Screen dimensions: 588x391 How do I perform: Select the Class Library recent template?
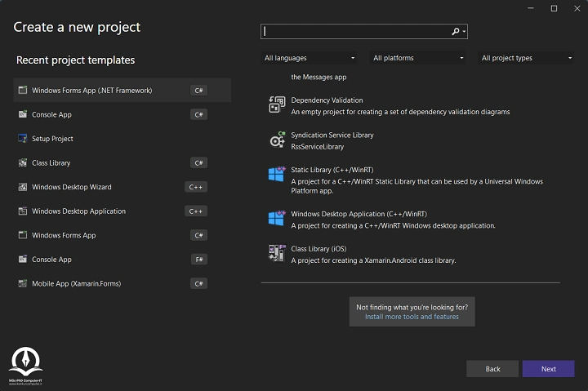(122, 162)
